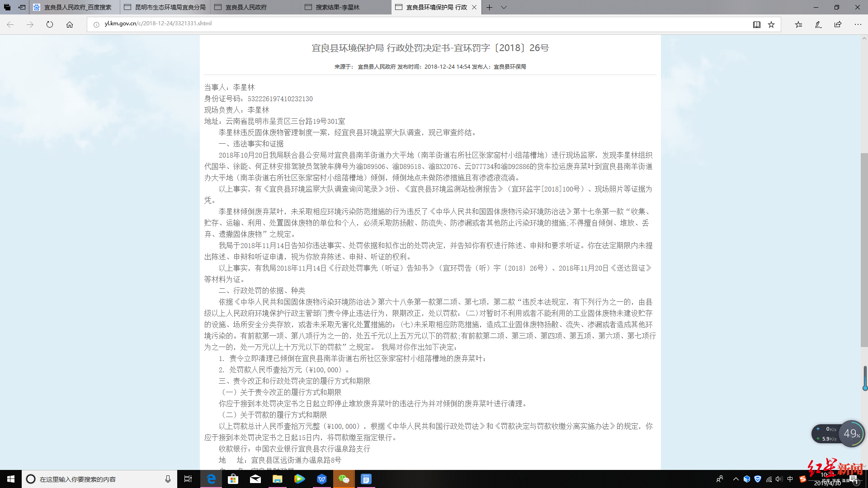Click the ID number 532226197410232130
The width and height of the screenshot is (868, 488).
(x=280, y=99)
